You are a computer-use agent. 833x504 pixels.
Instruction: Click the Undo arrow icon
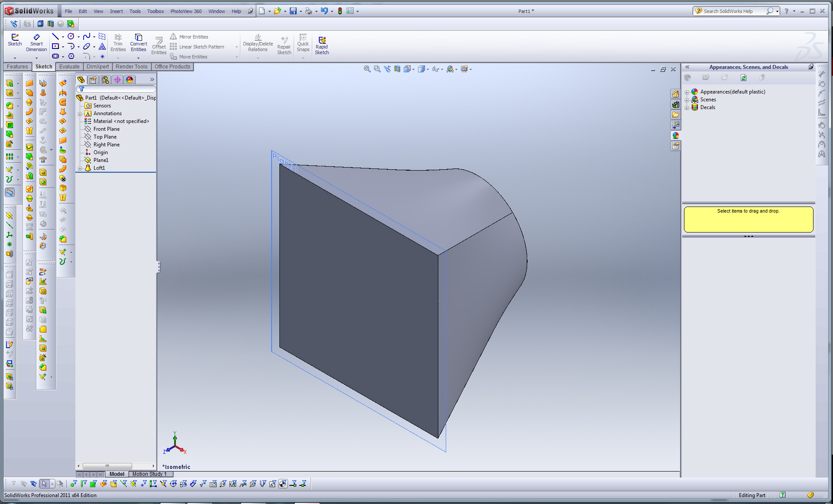[324, 11]
